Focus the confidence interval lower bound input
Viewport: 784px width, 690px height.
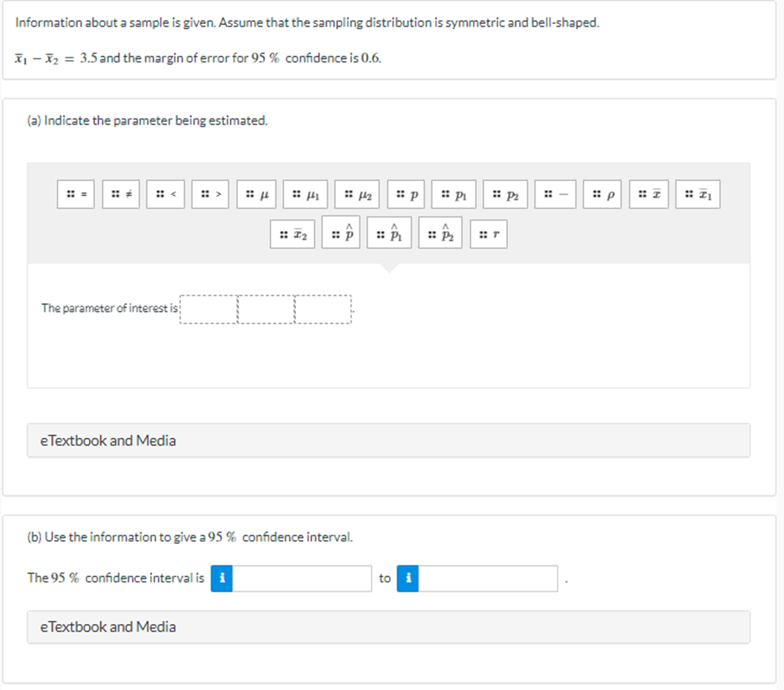click(302, 578)
